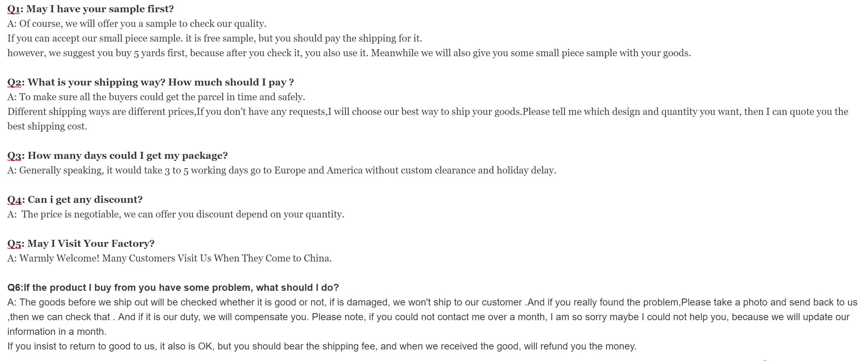Click the answer about 3 to 5 working days
This screenshot has width=868, height=361.
pyautogui.click(x=282, y=170)
